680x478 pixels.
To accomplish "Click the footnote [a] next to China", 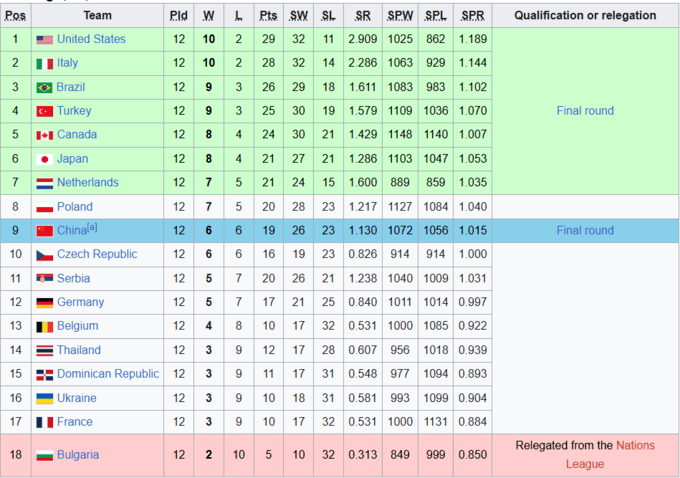I will (x=92, y=227).
